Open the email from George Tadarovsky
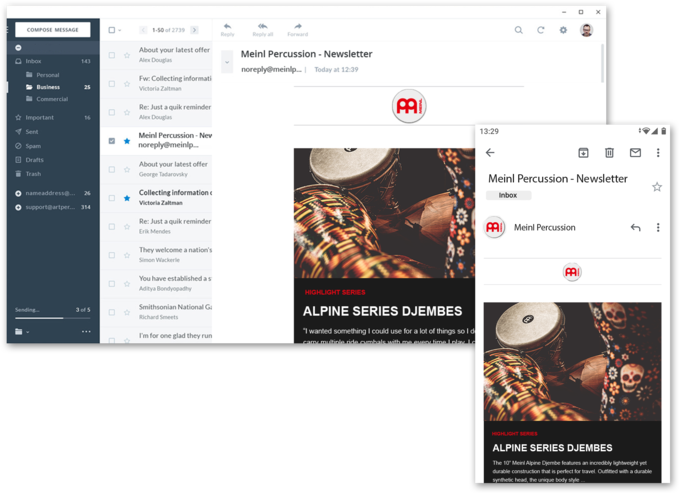Image resolution: width=680 pixels, height=494 pixels. pos(174,169)
